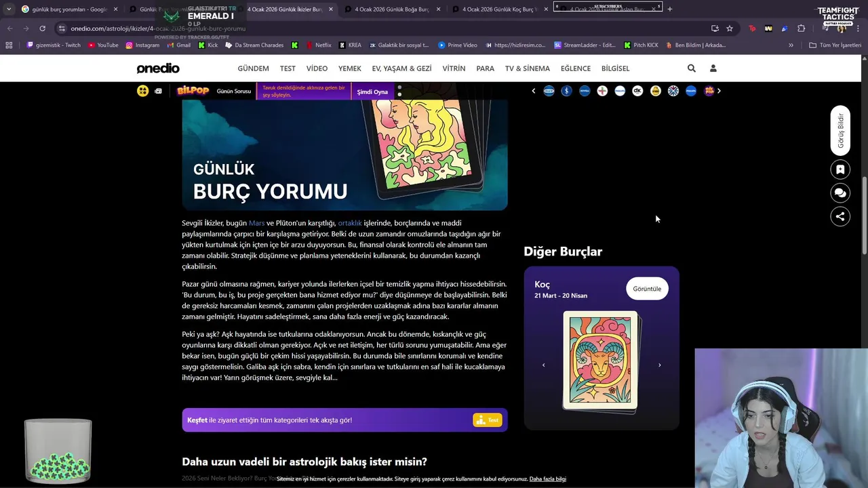Open the Kick bookmark

[208, 45]
